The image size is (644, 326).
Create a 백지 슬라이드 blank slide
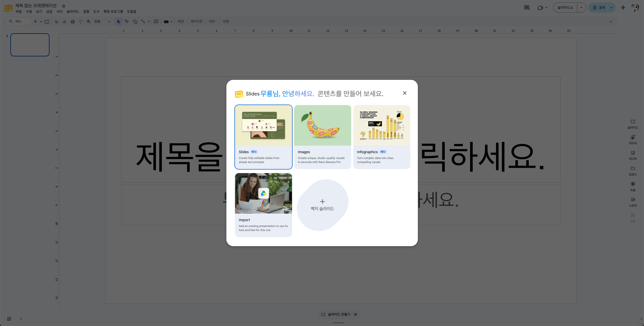(x=323, y=205)
